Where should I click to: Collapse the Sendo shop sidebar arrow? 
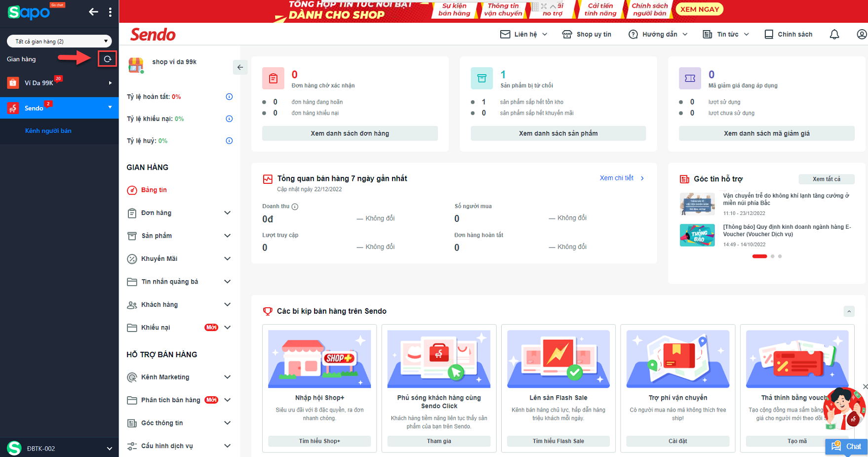point(240,67)
